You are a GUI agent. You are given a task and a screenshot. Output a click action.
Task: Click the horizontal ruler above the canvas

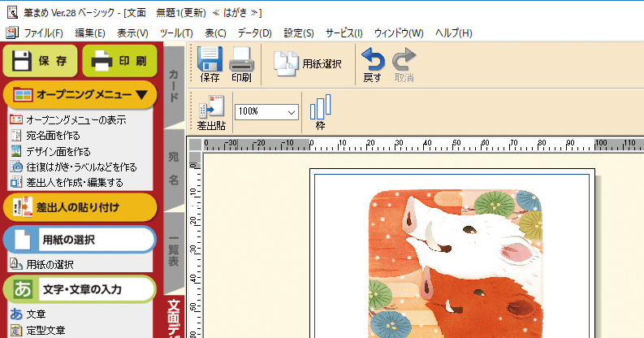coord(422,145)
